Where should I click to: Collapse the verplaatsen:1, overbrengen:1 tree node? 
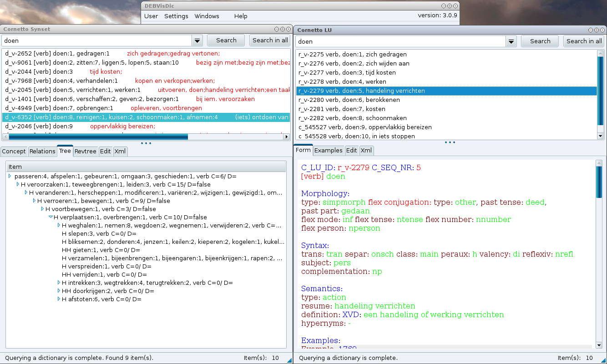pyautogui.click(x=51, y=217)
